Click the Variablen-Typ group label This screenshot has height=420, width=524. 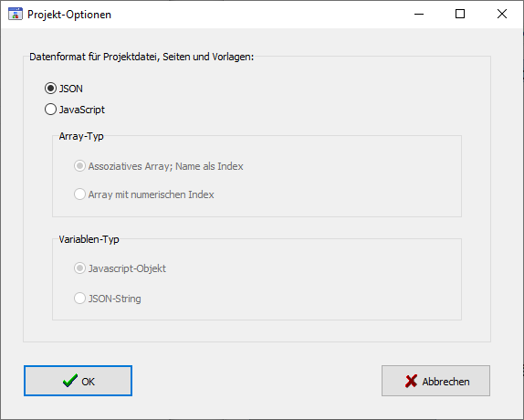pos(89,239)
